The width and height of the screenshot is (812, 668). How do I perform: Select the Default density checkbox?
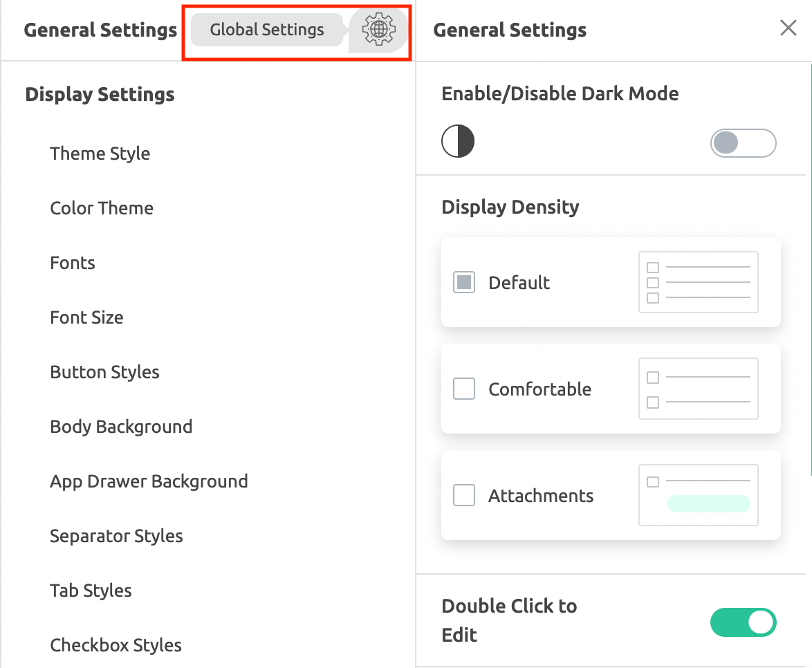pos(464,282)
